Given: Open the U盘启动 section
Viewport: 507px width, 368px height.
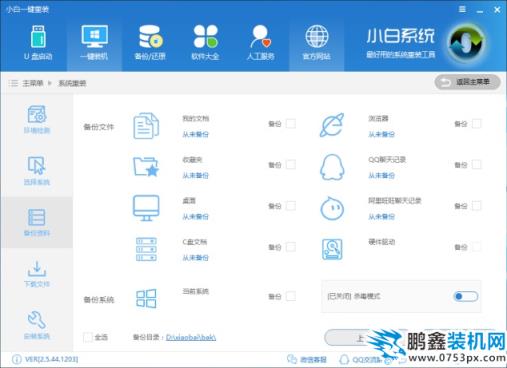Looking at the screenshot, I should tap(38, 43).
